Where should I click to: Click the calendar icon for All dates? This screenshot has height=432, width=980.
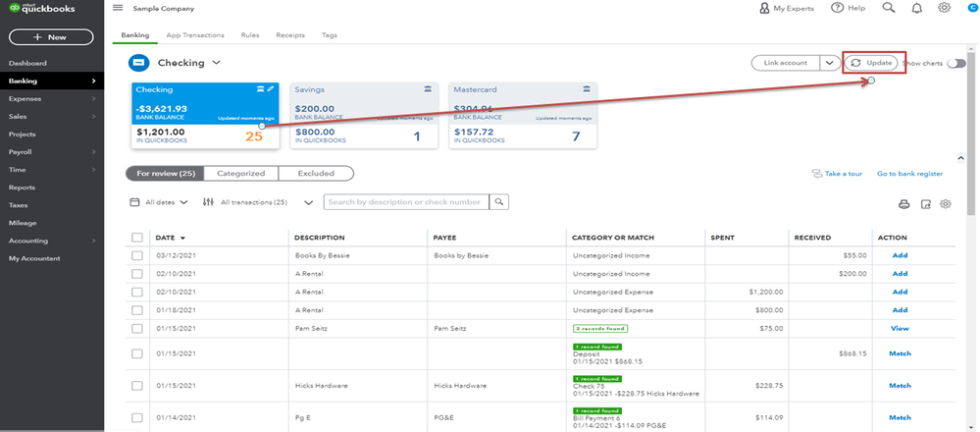(134, 202)
